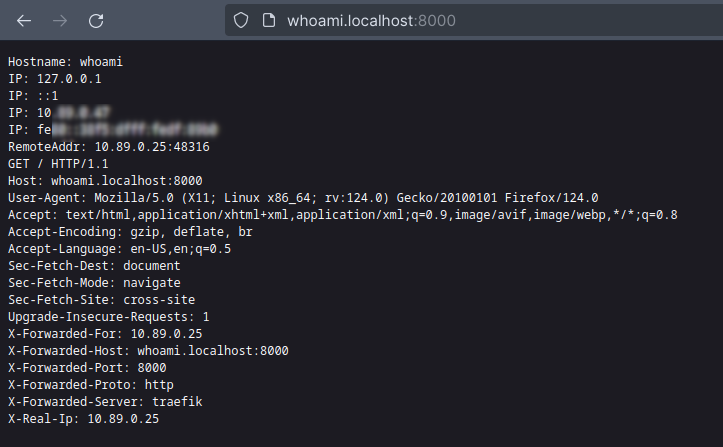Click the Accept-Language header line
723x447 pixels.
pos(119,249)
